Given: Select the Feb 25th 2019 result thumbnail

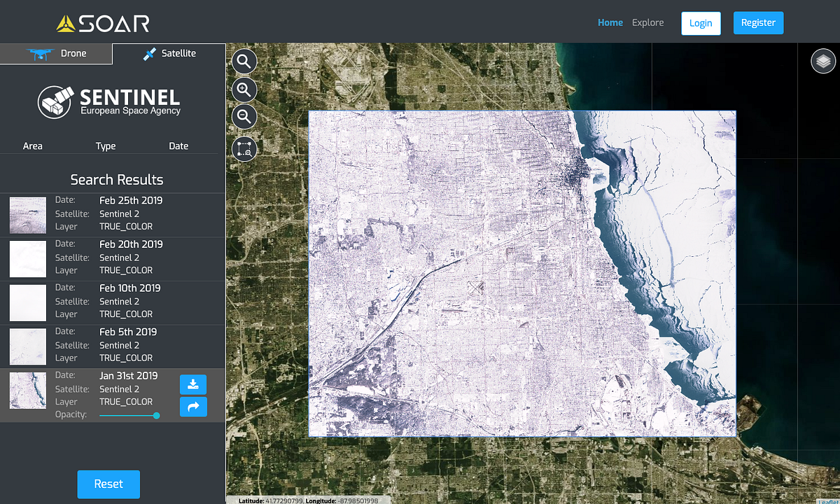Looking at the screenshot, I should (27, 215).
